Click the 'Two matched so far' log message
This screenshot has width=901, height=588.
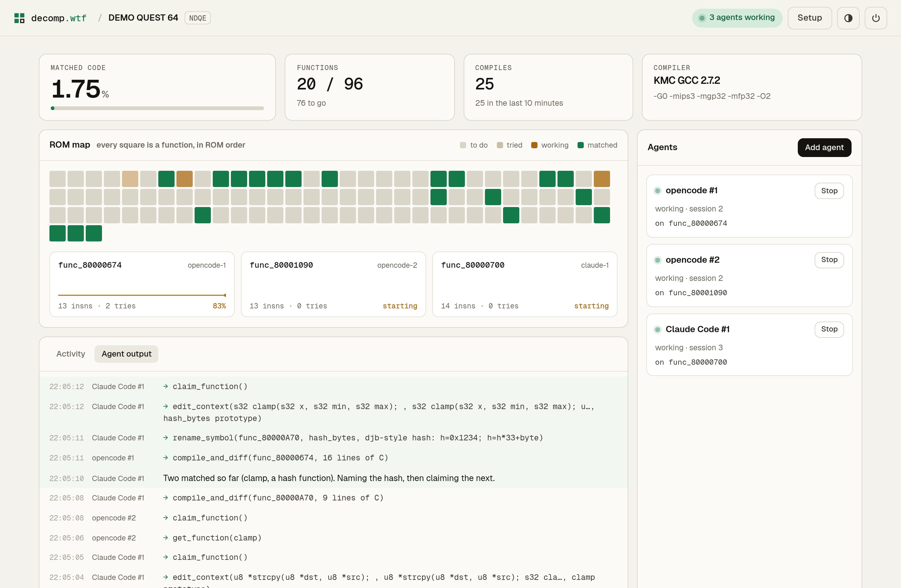coord(329,478)
